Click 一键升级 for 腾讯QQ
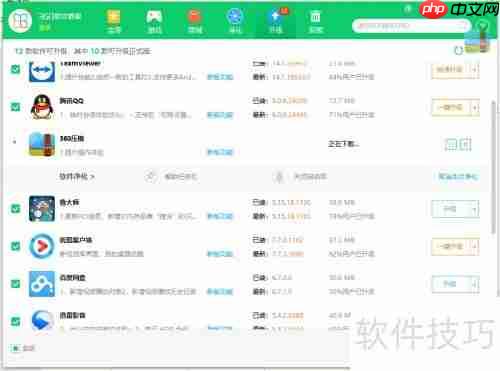The width and height of the screenshot is (500, 371). [x=450, y=108]
